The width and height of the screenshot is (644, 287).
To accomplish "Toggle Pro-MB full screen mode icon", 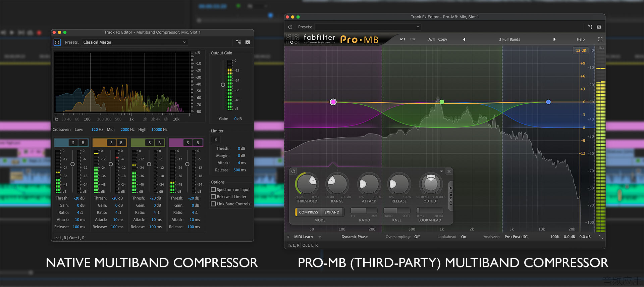I will pyautogui.click(x=600, y=39).
